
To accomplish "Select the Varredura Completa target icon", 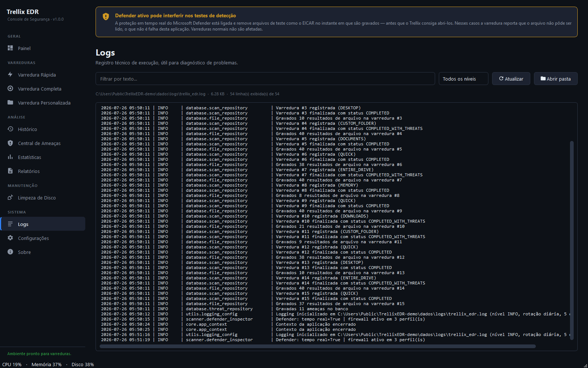I will click(10, 89).
